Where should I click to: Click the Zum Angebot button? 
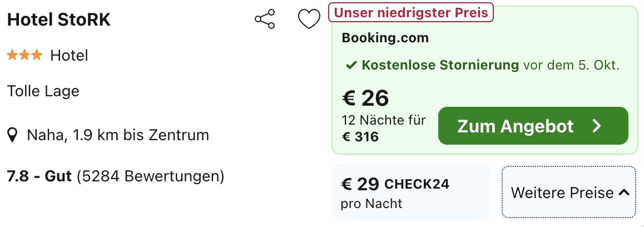point(533,126)
